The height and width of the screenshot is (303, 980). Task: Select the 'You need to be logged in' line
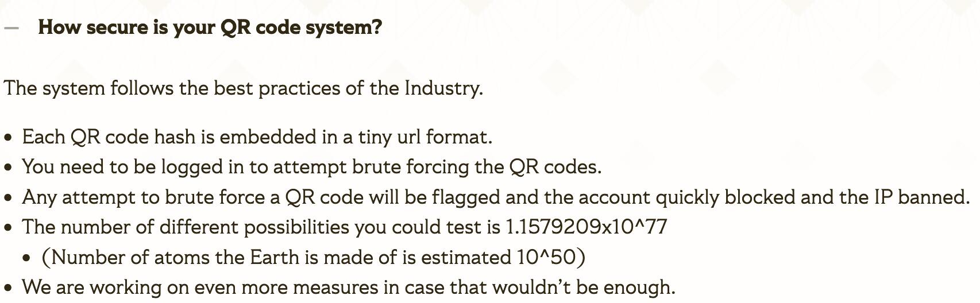311,167
